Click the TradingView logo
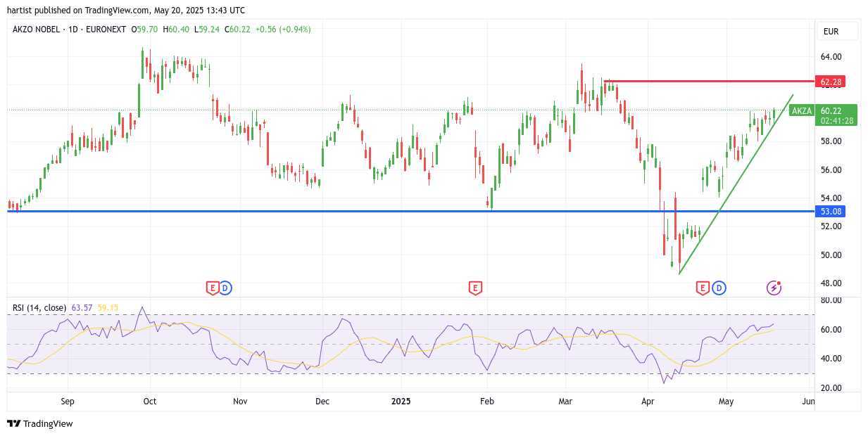This screenshot has height=436, width=868. pyautogui.click(x=40, y=423)
